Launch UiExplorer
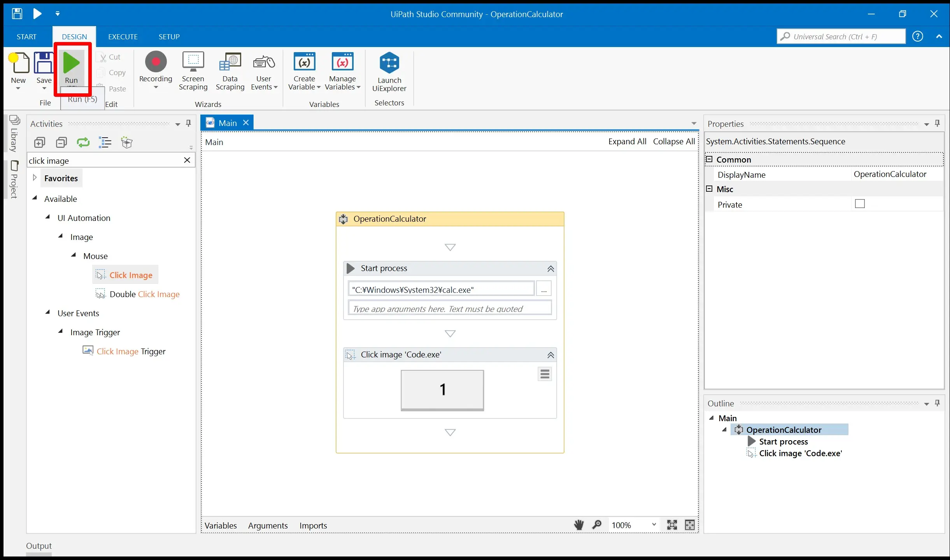 pos(389,72)
